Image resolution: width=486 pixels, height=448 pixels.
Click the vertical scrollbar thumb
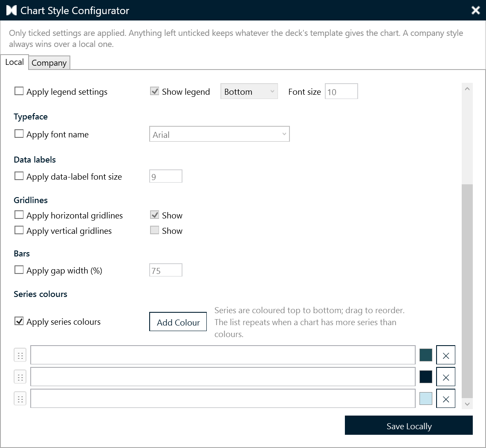point(467,291)
